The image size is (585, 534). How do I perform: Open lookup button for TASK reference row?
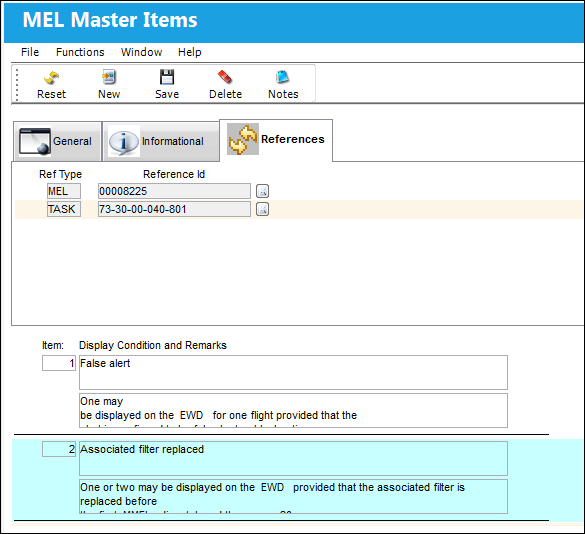click(262, 209)
